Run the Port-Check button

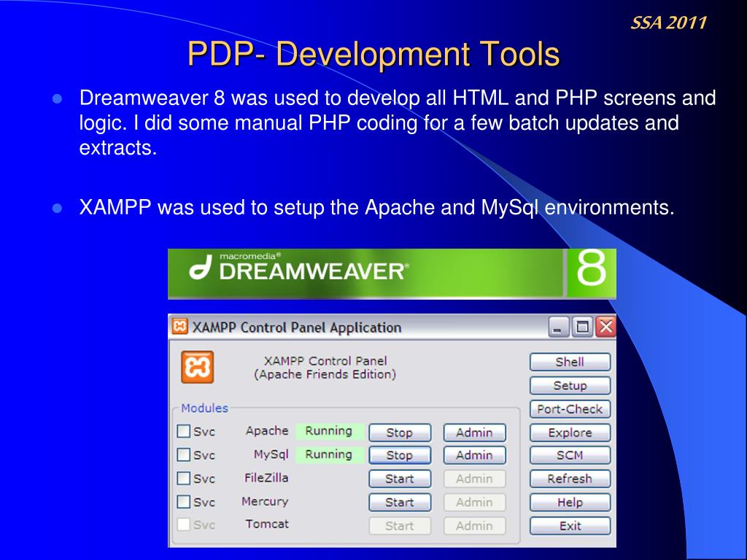pos(570,409)
